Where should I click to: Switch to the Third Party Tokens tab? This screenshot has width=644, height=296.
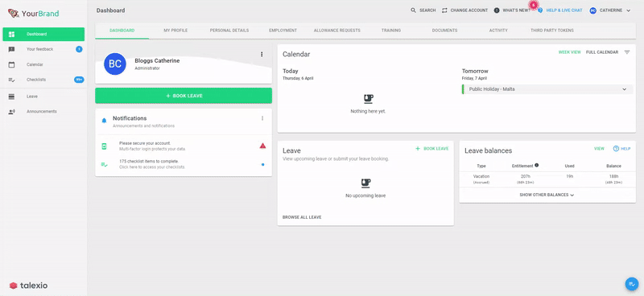pyautogui.click(x=552, y=31)
